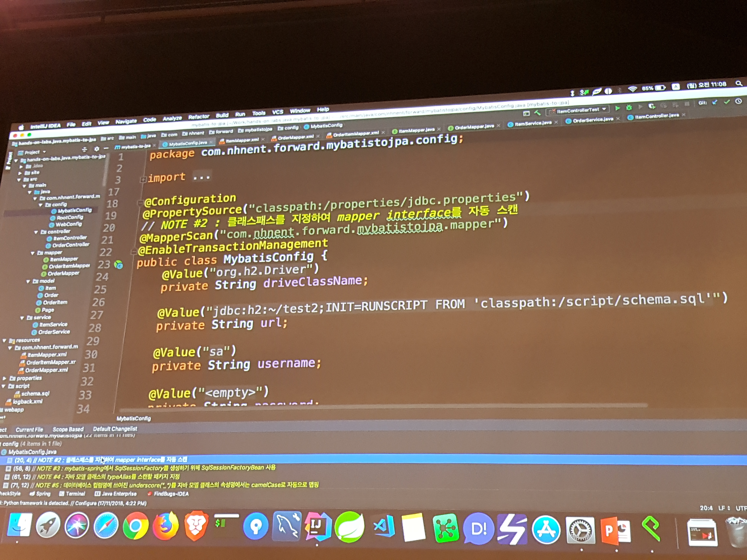Open the FindBugs-IDEA tool window
Screen dimensions: 747x560
coord(168,494)
